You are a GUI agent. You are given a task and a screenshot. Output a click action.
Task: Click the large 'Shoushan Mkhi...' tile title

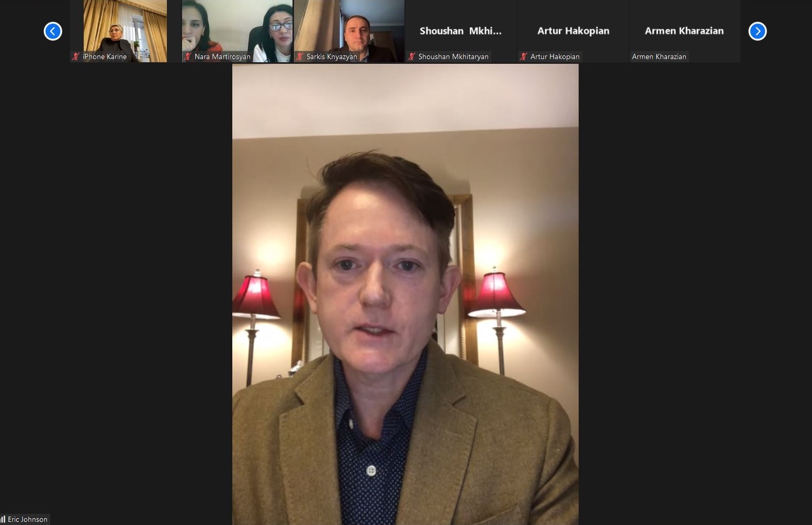(460, 31)
